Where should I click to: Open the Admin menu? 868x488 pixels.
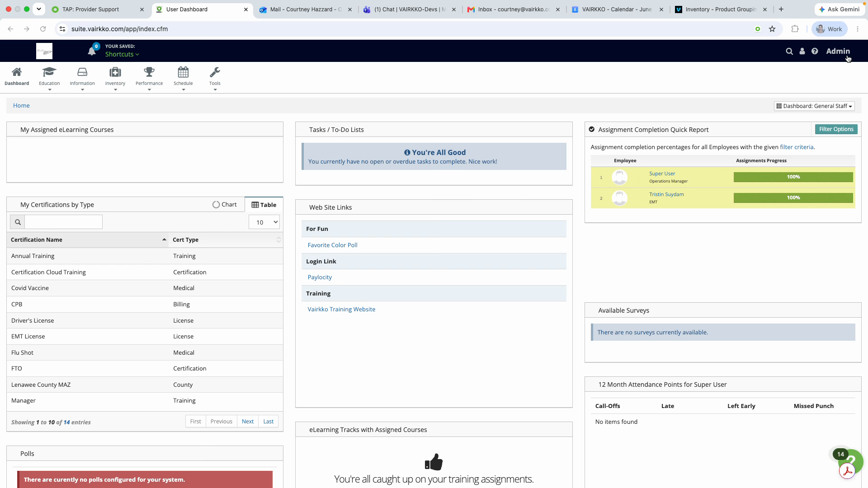838,52
